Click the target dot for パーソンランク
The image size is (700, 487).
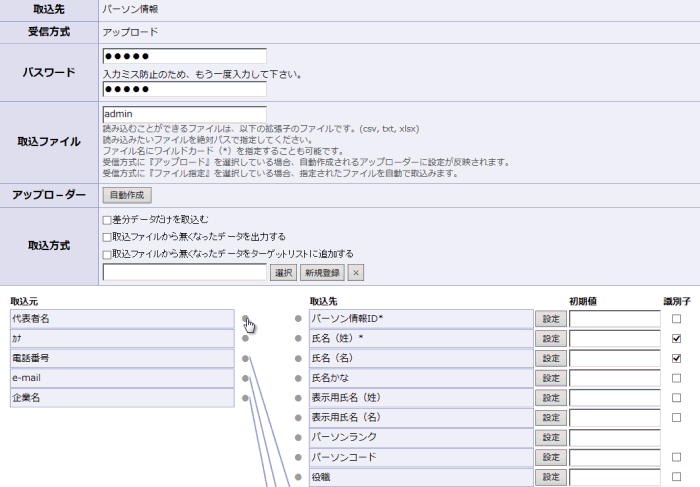pyautogui.click(x=298, y=437)
